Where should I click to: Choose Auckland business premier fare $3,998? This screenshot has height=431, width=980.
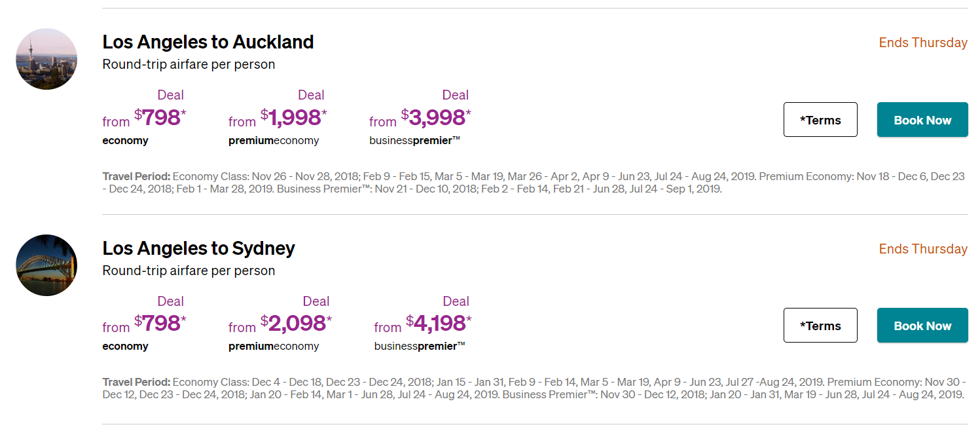420,118
